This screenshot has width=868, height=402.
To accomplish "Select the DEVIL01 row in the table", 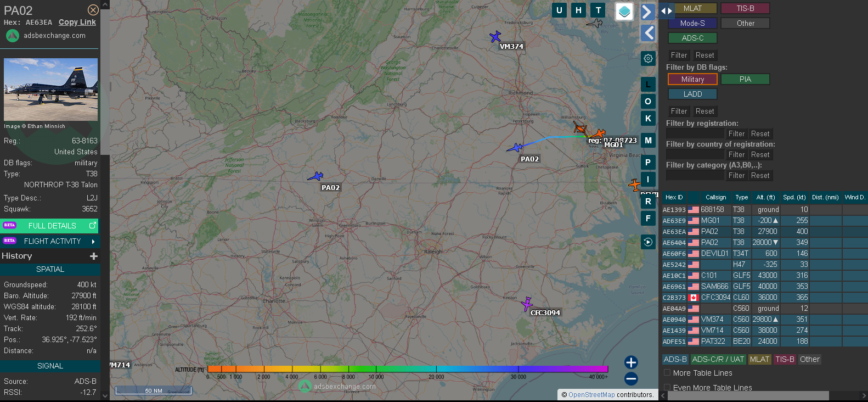I will pos(765,253).
